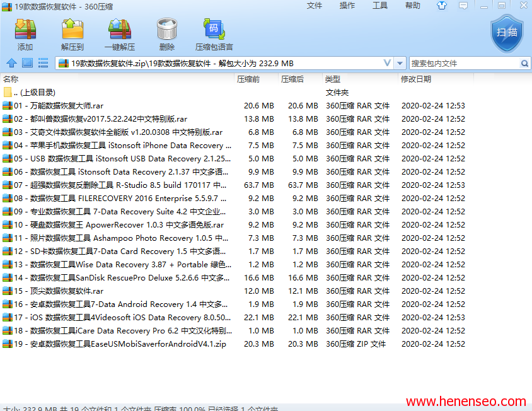
Task: Select file 18 - iCare Data Recovery Pro 6.2
Action: pos(123,330)
